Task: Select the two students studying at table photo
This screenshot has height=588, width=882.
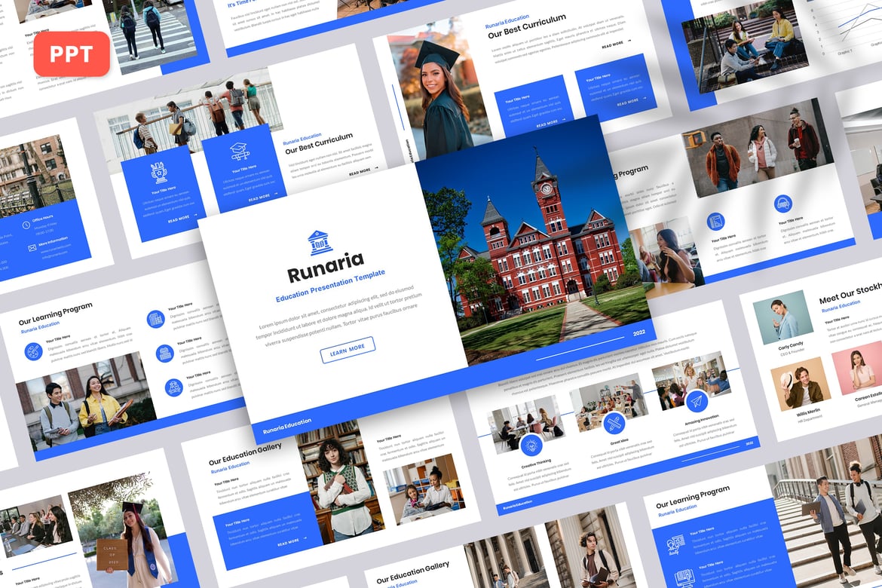Action: click(x=426, y=488)
